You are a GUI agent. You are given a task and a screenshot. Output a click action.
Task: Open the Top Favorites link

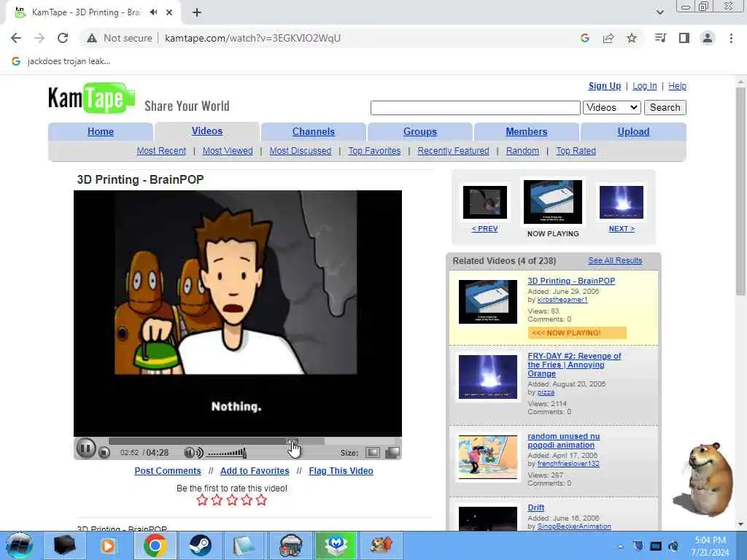[x=374, y=151]
